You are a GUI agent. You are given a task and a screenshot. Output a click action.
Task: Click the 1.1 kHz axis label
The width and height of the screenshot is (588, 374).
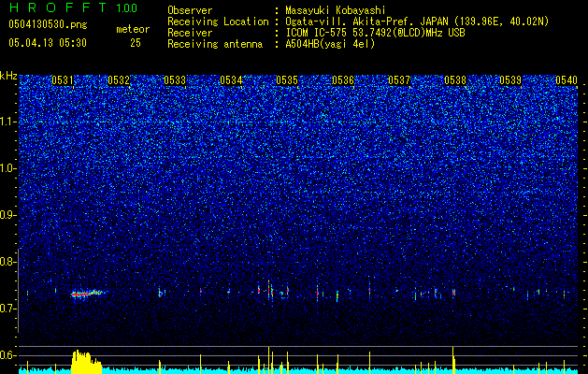click(8, 122)
